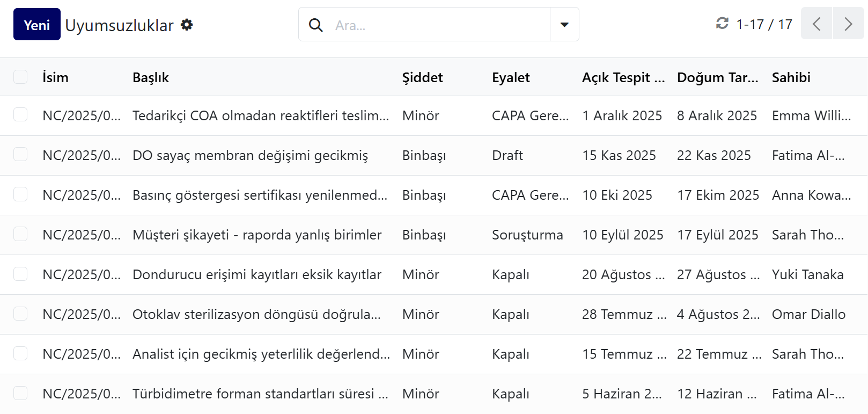The height and width of the screenshot is (414, 868).
Task: Open record 'Tedarikçi COA olmadan reaktifleri teslim...'
Action: [261, 115]
